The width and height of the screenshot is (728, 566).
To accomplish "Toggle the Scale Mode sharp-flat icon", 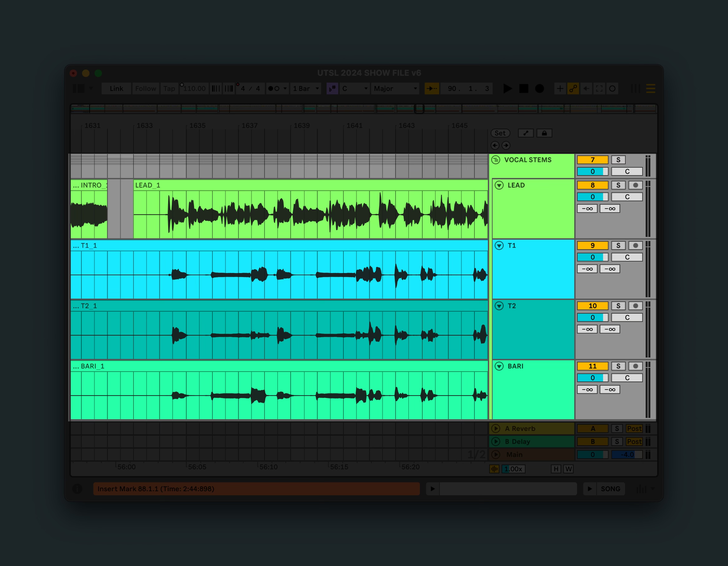I will pyautogui.click(x=332, y=89).
